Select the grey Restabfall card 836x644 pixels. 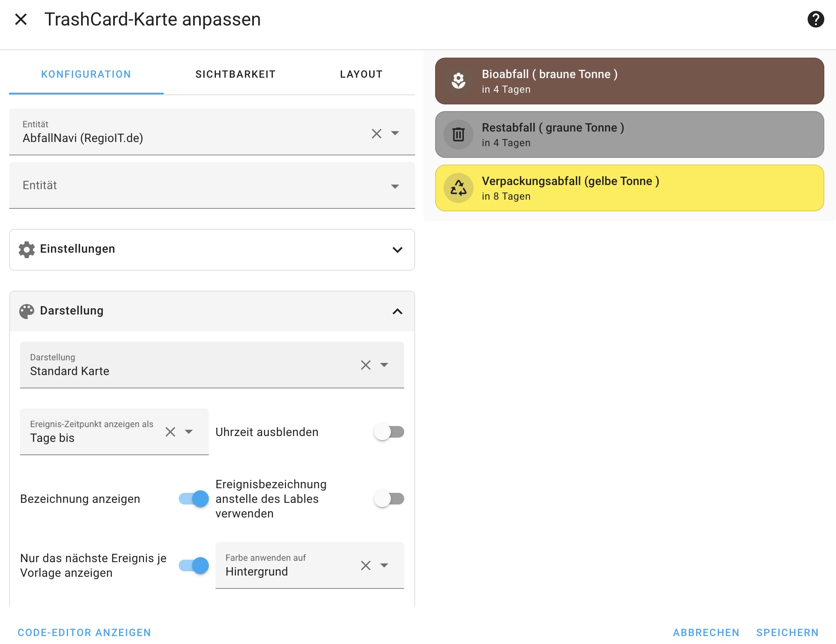630,134
